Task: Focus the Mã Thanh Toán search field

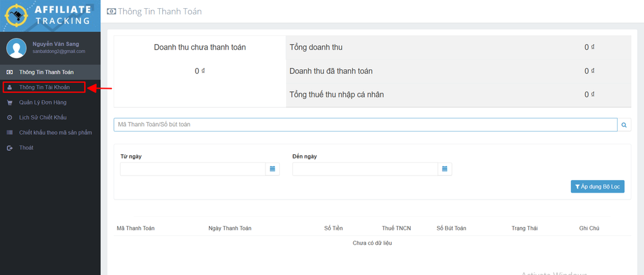Action: click(365, 125)
